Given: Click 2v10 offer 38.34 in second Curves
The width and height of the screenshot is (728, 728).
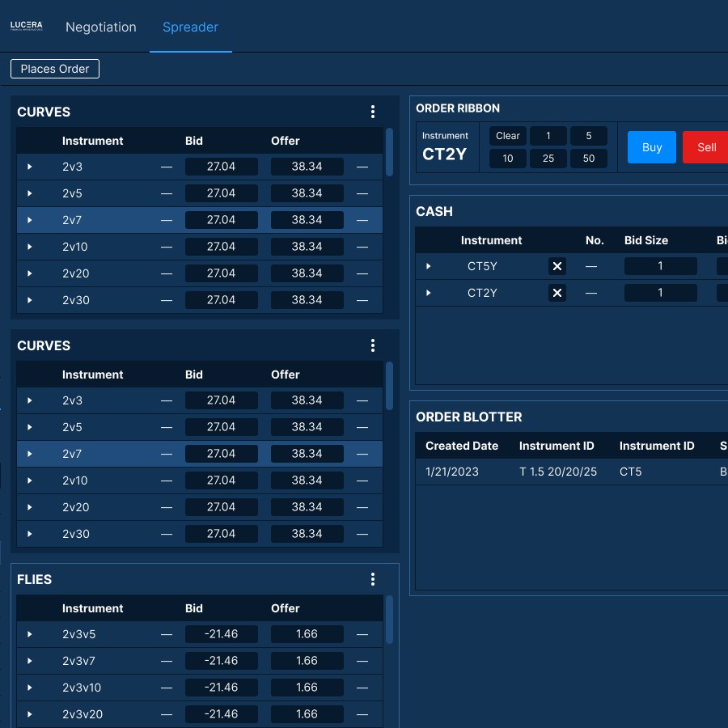Looking at the screenshot, I should coord(307,480).
